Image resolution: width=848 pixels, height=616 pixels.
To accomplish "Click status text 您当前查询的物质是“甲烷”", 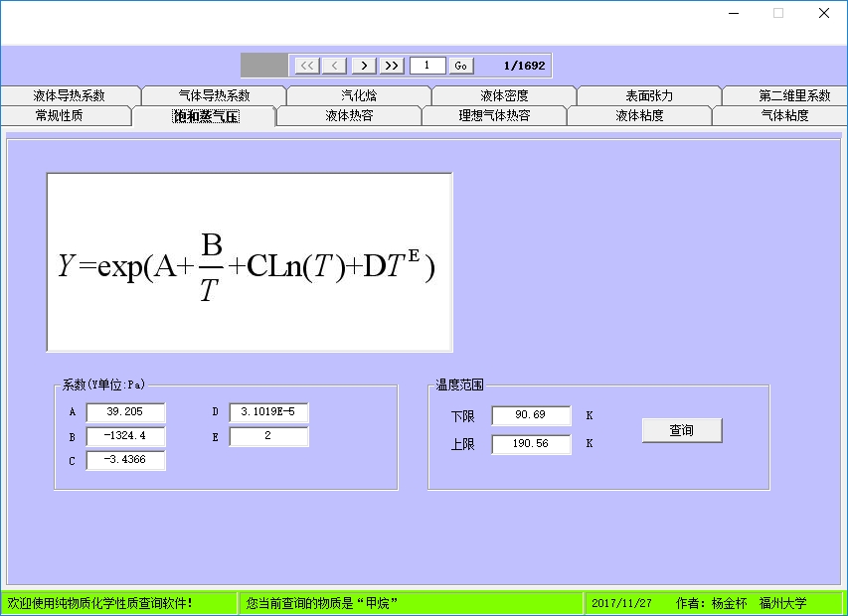I will (322, 603).
